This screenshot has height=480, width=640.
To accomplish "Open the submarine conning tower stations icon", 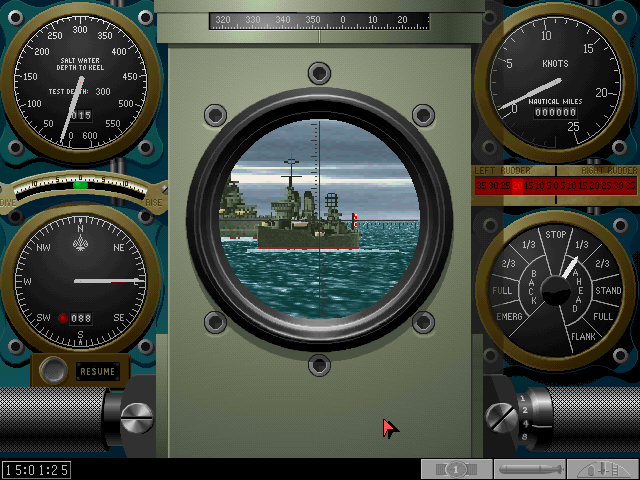I will 603,469.
